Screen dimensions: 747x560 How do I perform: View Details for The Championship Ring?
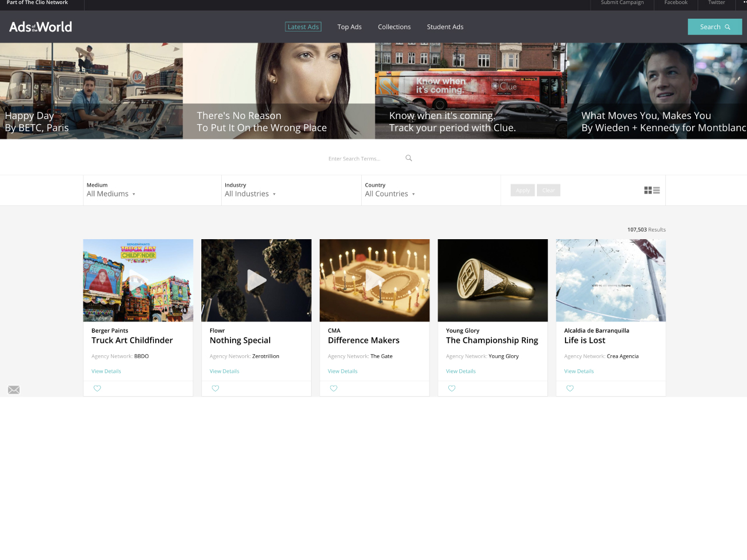(x=460, y=371)
